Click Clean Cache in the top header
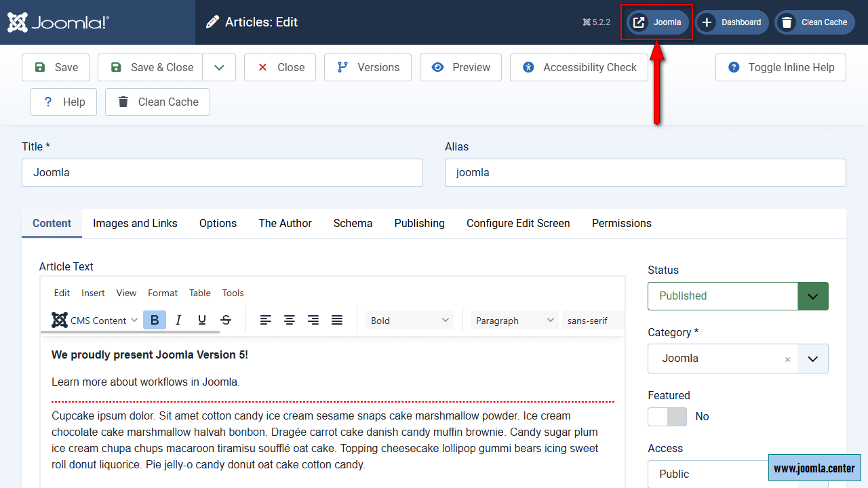The width and height of the screenshot is (868, 488). pyautogui.click(x=814, y=22)
